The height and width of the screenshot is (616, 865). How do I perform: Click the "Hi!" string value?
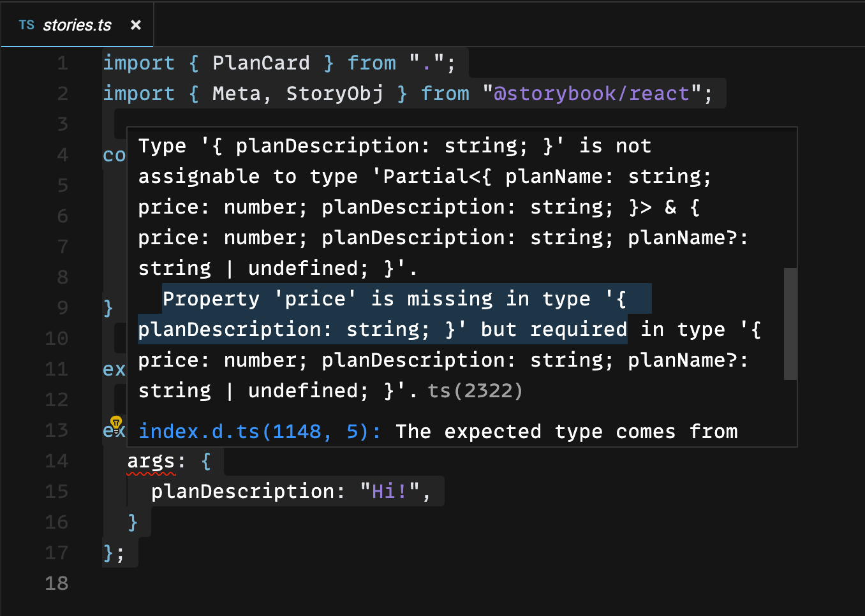(390, 491)
